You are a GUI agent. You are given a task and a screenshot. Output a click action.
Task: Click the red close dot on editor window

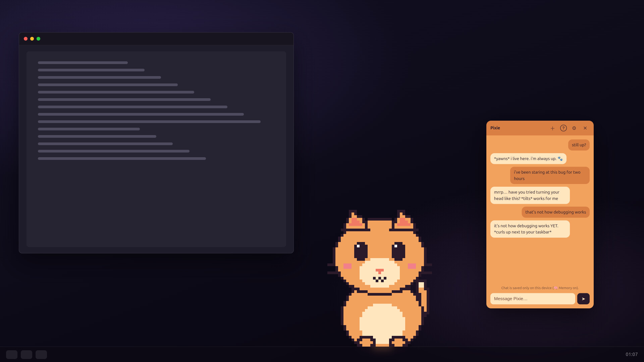pyautogui.click(x=25, y=39)
